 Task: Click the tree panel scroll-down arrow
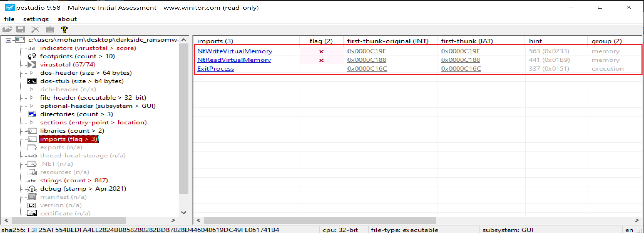[184, 213]
